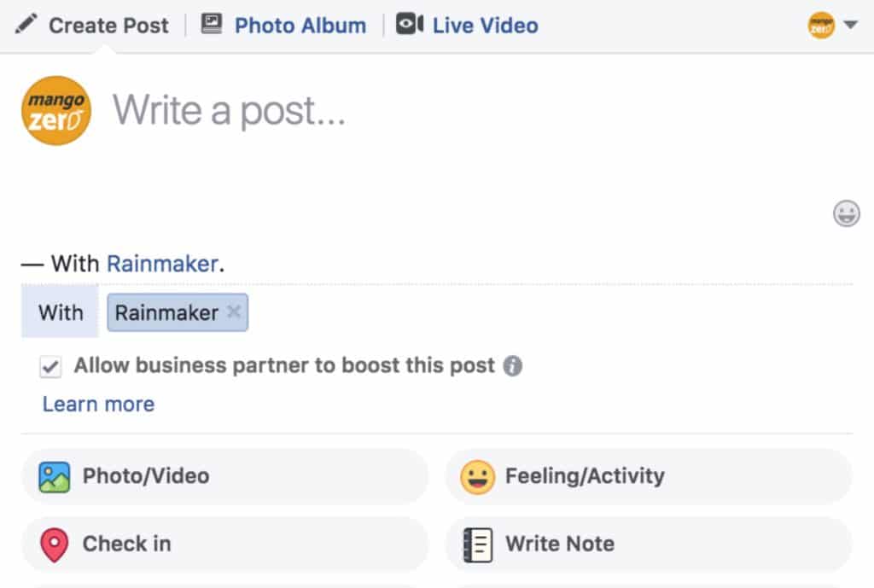Select the Create Post tab
Viewport: 874px width, 588px height.
tap(108, 26)
